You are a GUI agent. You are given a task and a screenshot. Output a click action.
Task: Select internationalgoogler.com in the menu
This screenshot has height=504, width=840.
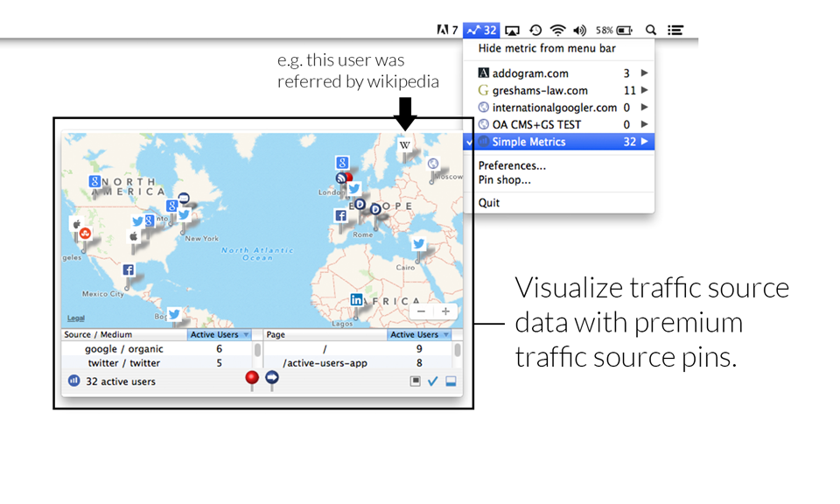[559, 107]
